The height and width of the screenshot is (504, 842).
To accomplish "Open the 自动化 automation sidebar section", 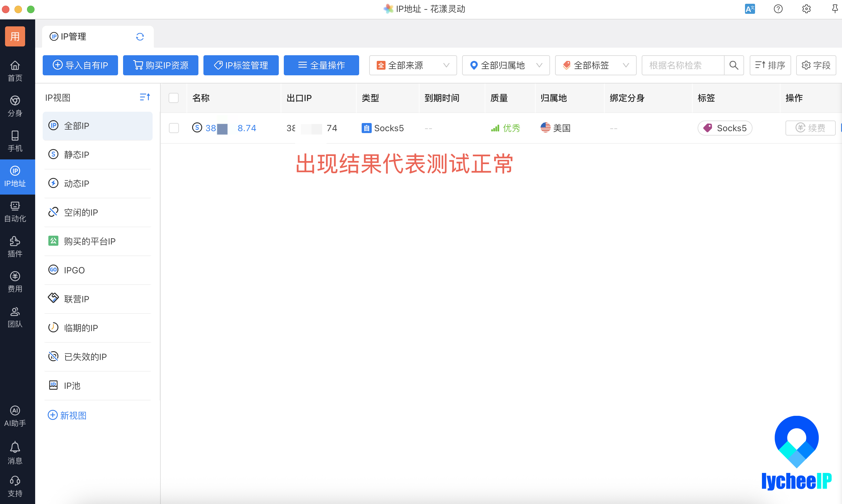I will 15,212.
